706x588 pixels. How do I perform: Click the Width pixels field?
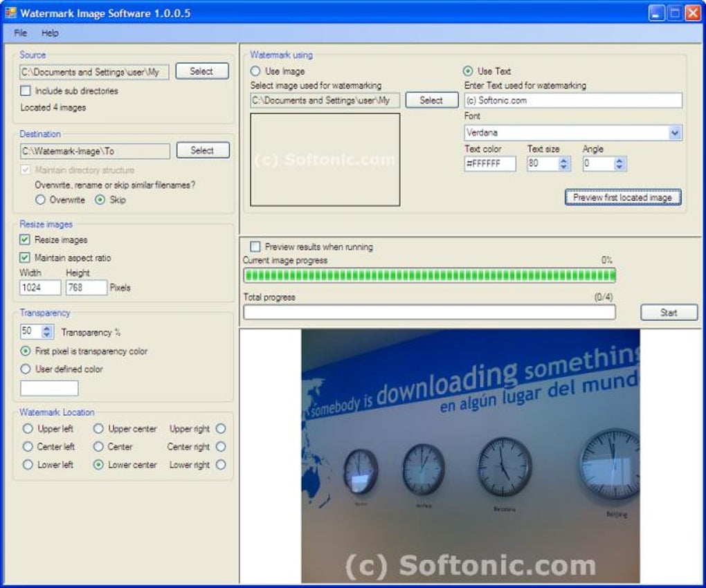click(x=40, y=288)
